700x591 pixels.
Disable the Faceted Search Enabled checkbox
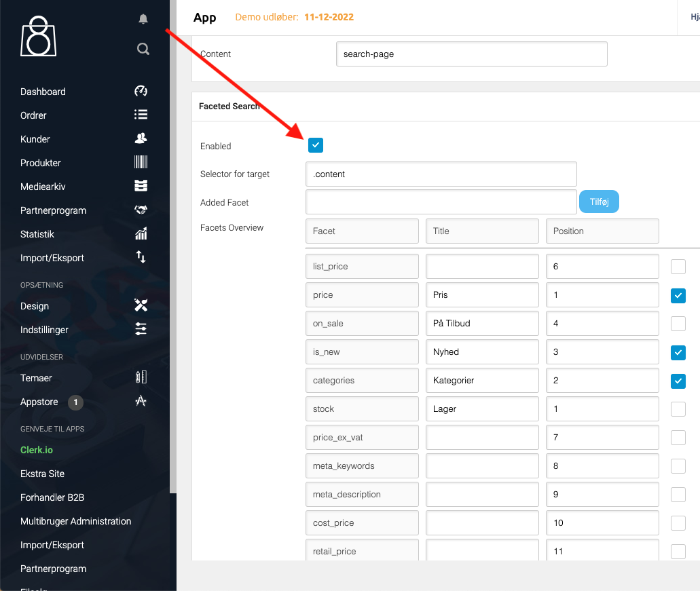click(x=315, y=145)
